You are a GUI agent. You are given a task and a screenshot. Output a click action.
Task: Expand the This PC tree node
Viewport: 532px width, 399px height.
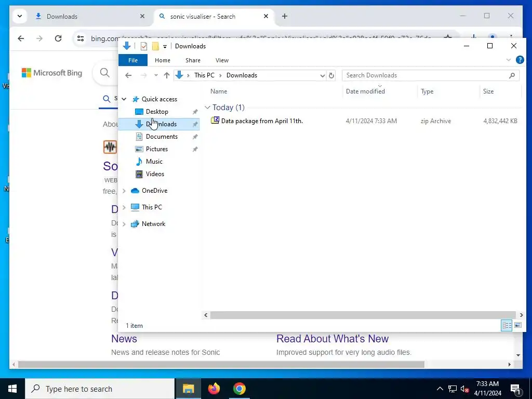(124, 207)
